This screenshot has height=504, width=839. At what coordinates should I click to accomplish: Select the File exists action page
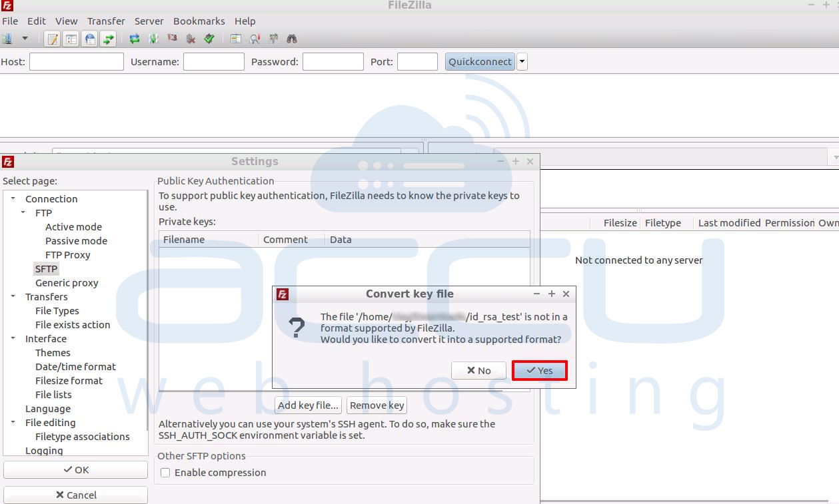click(73, 325)
